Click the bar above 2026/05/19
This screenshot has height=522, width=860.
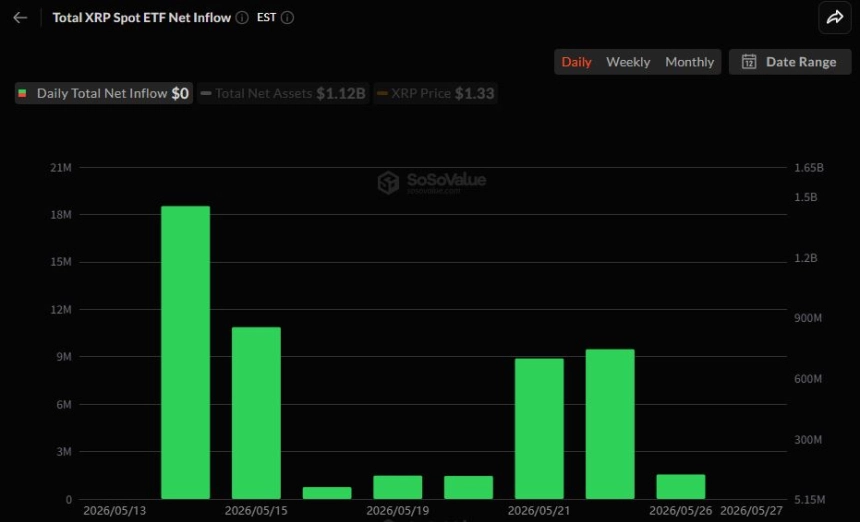coord(398,487)
